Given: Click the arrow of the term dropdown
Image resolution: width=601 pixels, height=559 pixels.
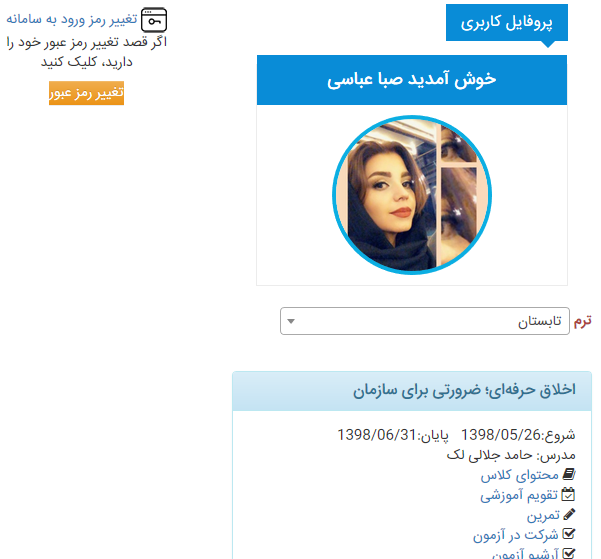Looking at the screenshot, I should (291, 321).
